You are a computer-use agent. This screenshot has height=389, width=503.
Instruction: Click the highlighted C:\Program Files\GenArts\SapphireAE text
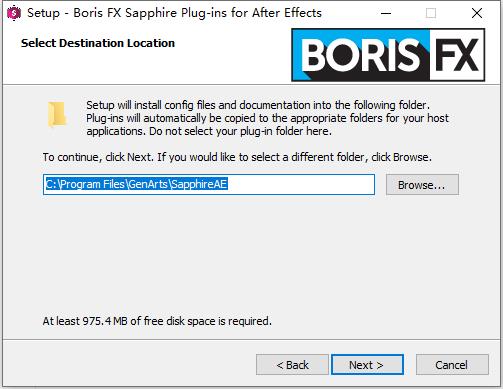pos(136,184)
